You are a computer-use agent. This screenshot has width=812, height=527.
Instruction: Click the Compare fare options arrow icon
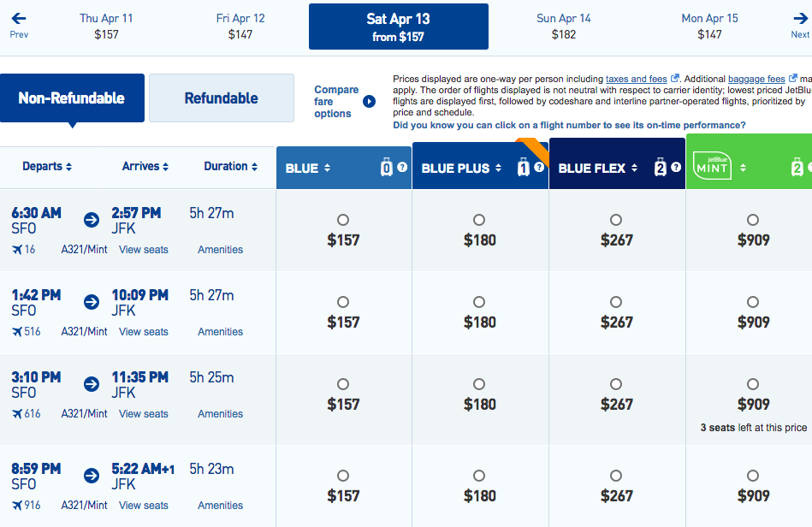click(x=369, y=101)
